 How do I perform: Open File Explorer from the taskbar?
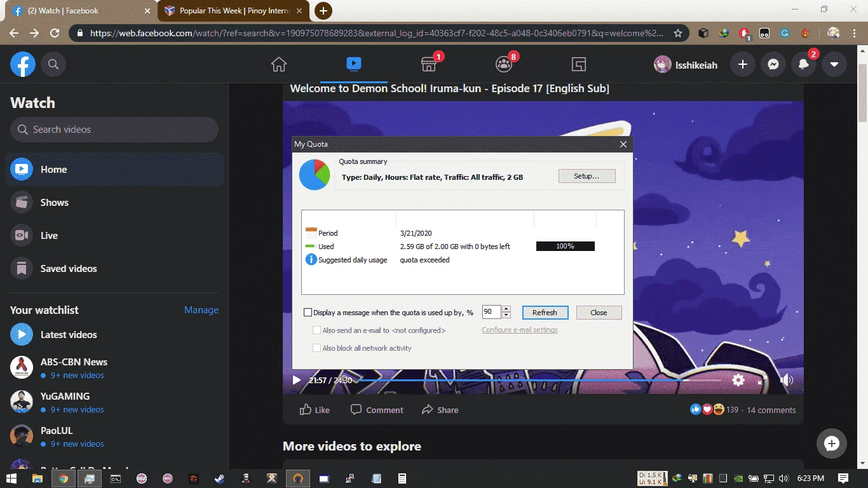click(x=37, y=478)
